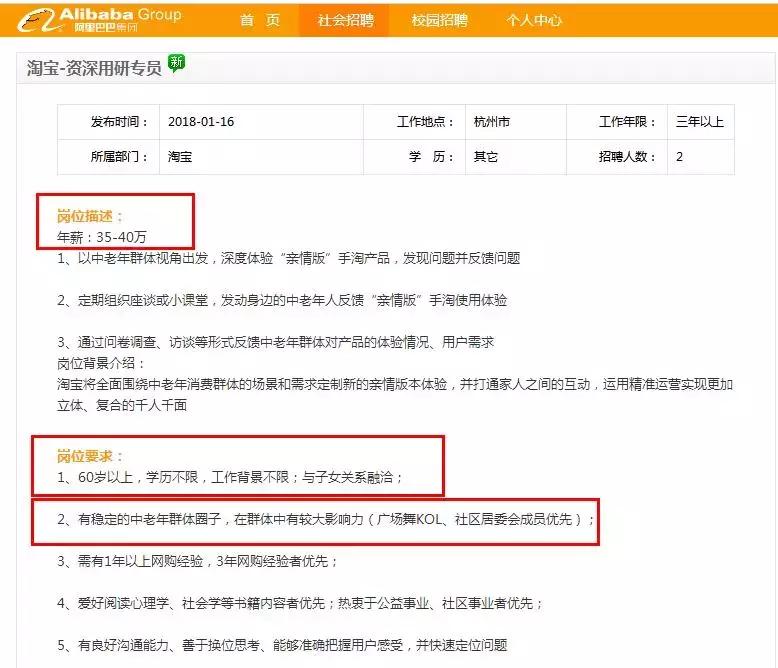Click the 岗位要求 heading

click(89, 456)
